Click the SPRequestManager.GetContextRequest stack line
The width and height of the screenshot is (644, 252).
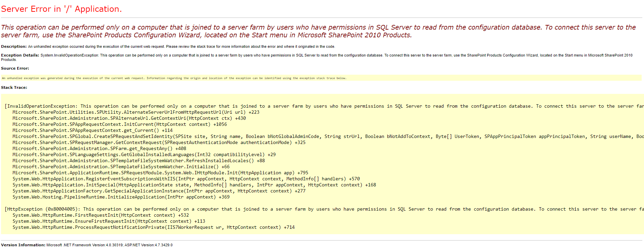pos(159,142)
